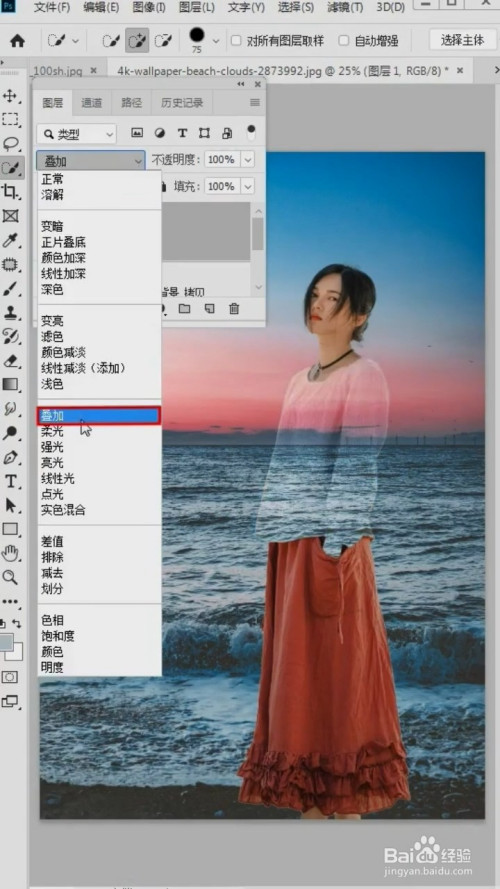Image resolution: width=500 pixels, height=889 pixels.
Task: Switch to the 历史记录 tab
Action: pos(181,103)
